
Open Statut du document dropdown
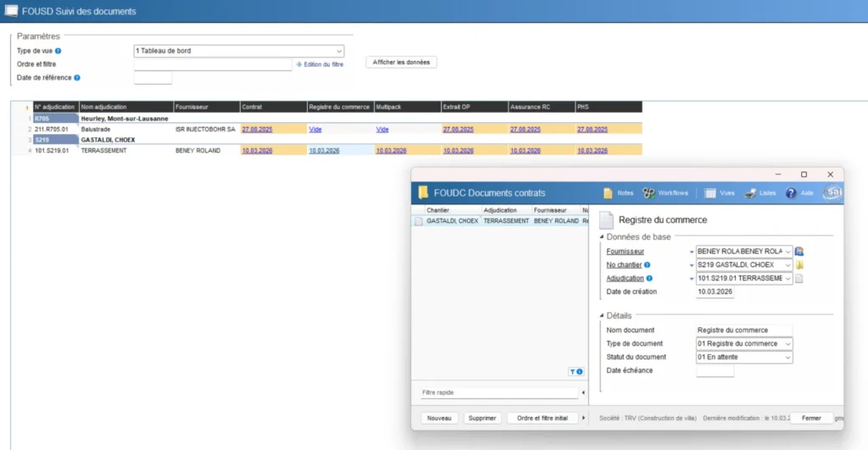(x=787, y=357)
